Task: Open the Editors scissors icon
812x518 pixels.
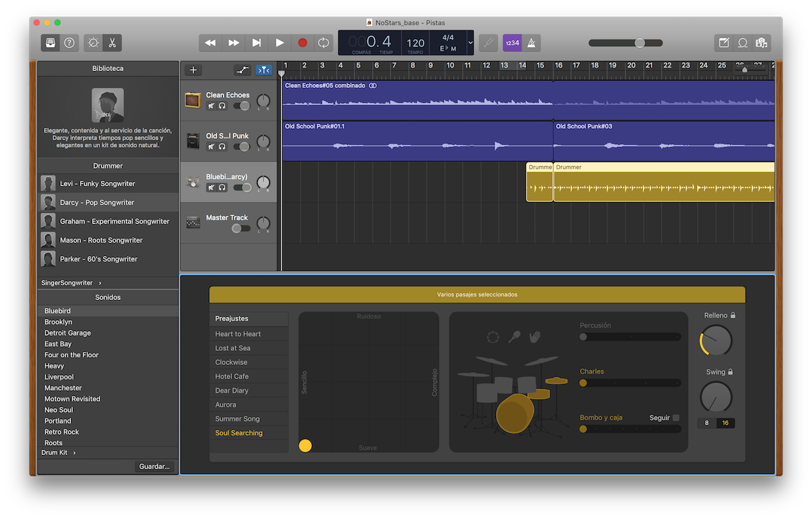Action: click(x=112, y=43)
